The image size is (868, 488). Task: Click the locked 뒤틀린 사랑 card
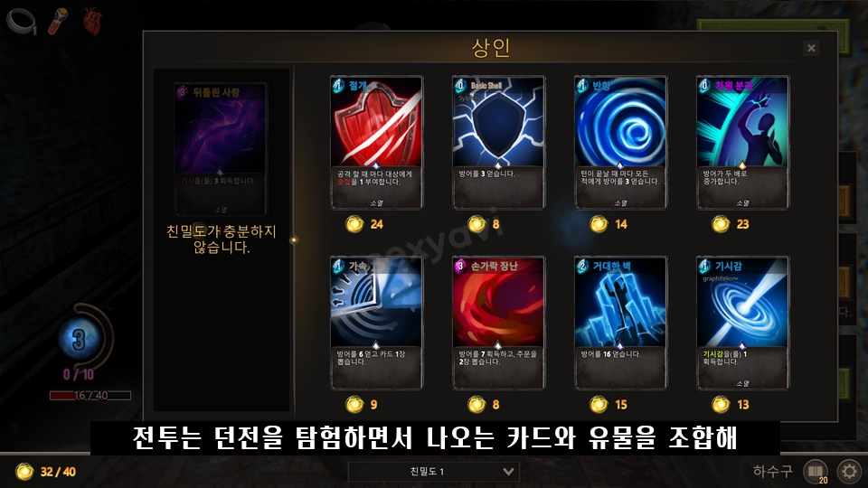(x=221, y=149)
